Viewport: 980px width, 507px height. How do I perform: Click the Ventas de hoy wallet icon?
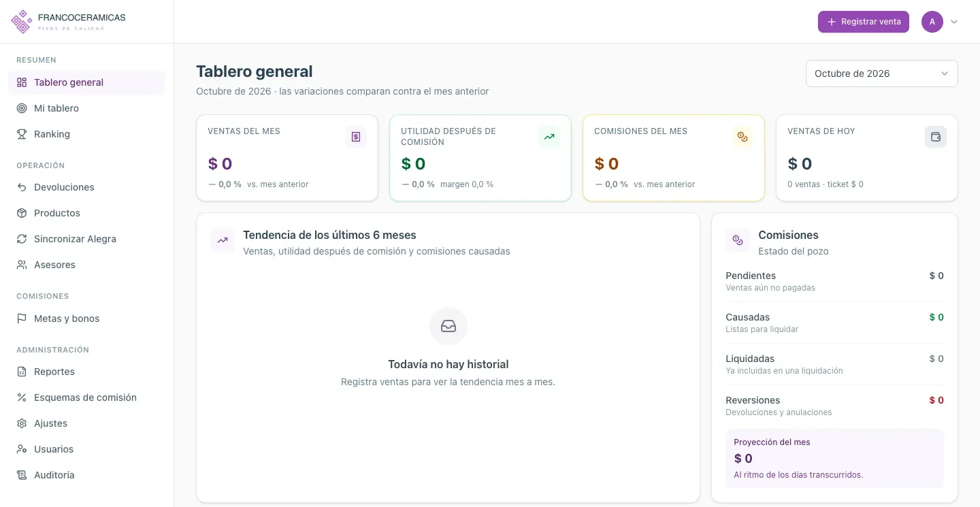pos(936,137)
